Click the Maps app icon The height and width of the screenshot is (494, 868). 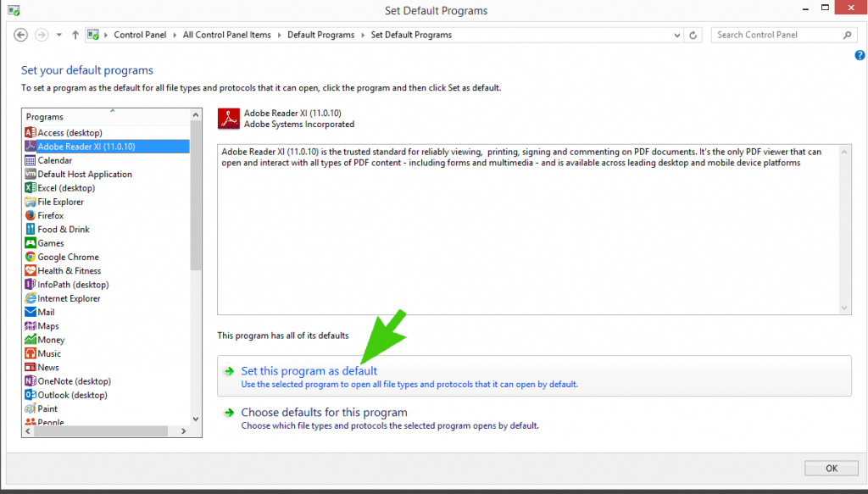[31, 326]
